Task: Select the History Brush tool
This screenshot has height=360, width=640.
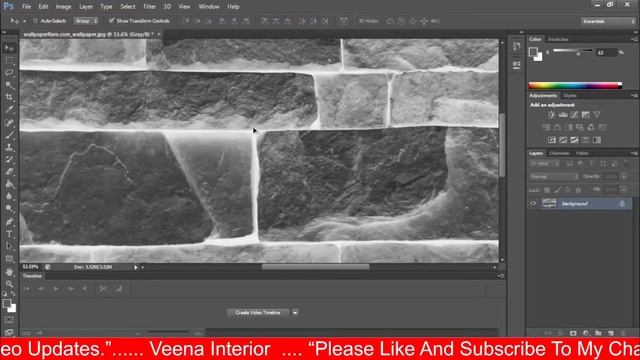Action: point(9,159)
